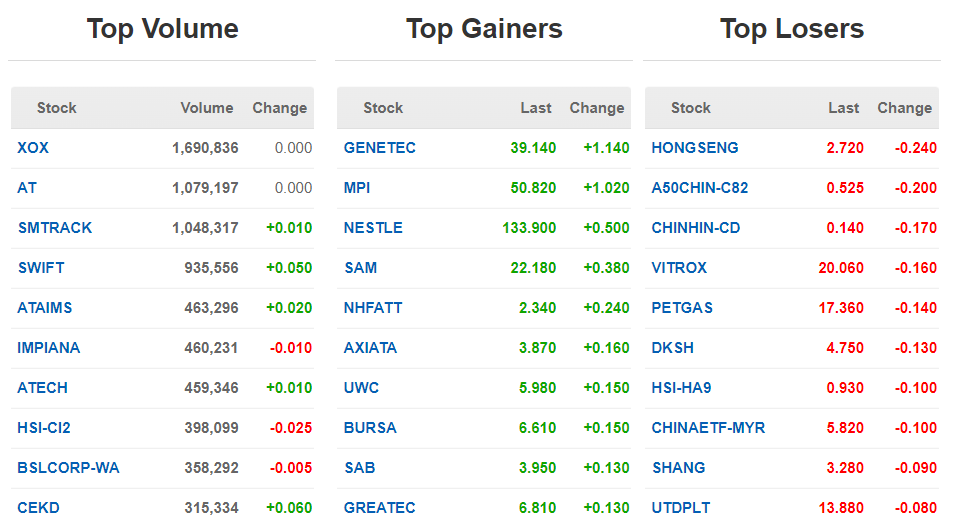Screen dimensions: 954x526
Task: Click BURSA last price 6.610
Action: point(537,428)
